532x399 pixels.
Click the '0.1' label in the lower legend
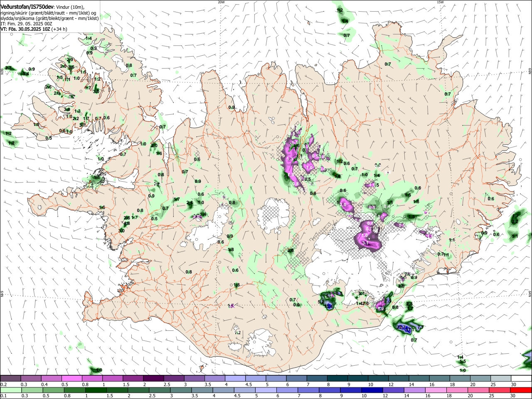3,396
